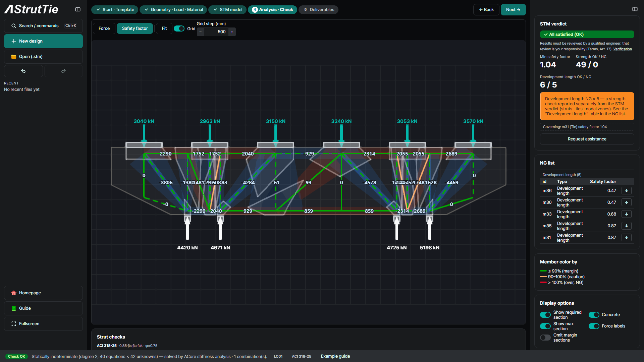Click the 4420 kN reaction label
644x362 pixels.
(187, 248)
